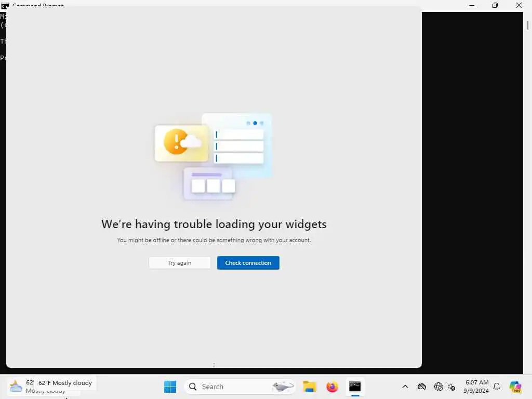Select the Command Prompt taskbar icon

[355, 387]
